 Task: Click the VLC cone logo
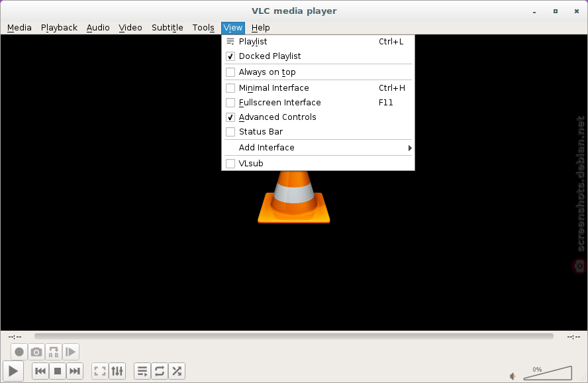pyautogui.click(x=293, y=197)
